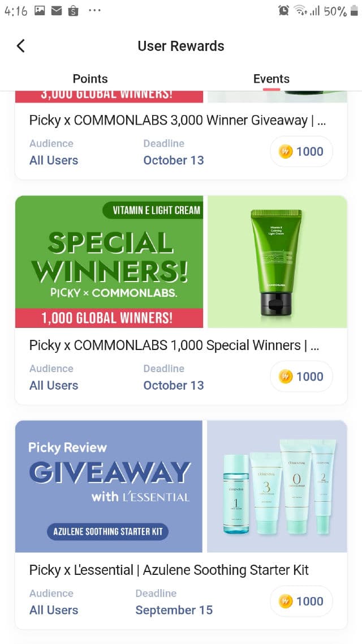Viewport: 362px width, 644px height.
Task: Tap the 1000 coin badge on 3,000 Winner Giveaway
Action: (x=301, y=152)
